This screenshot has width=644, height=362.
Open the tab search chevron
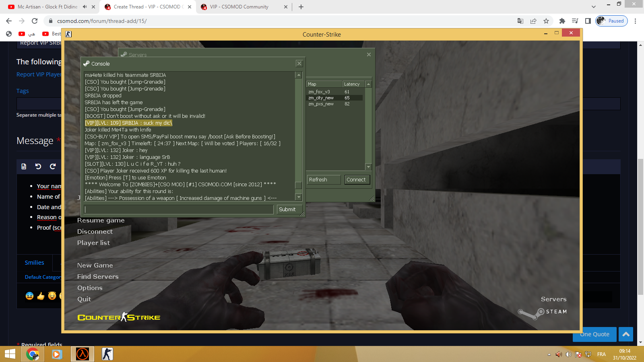[593, 7]
